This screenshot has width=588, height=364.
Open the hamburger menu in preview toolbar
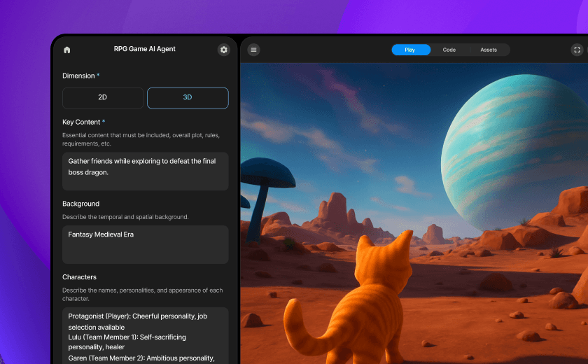[254, 50]
